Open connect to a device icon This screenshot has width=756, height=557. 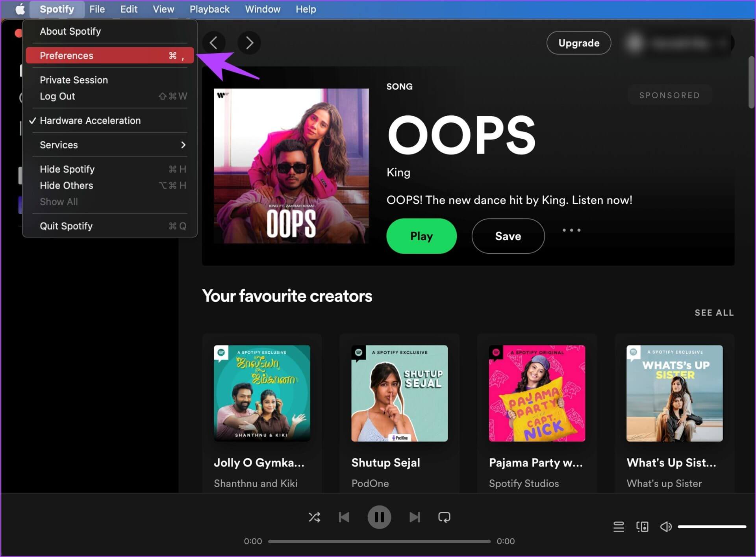[x=642, y=527]
